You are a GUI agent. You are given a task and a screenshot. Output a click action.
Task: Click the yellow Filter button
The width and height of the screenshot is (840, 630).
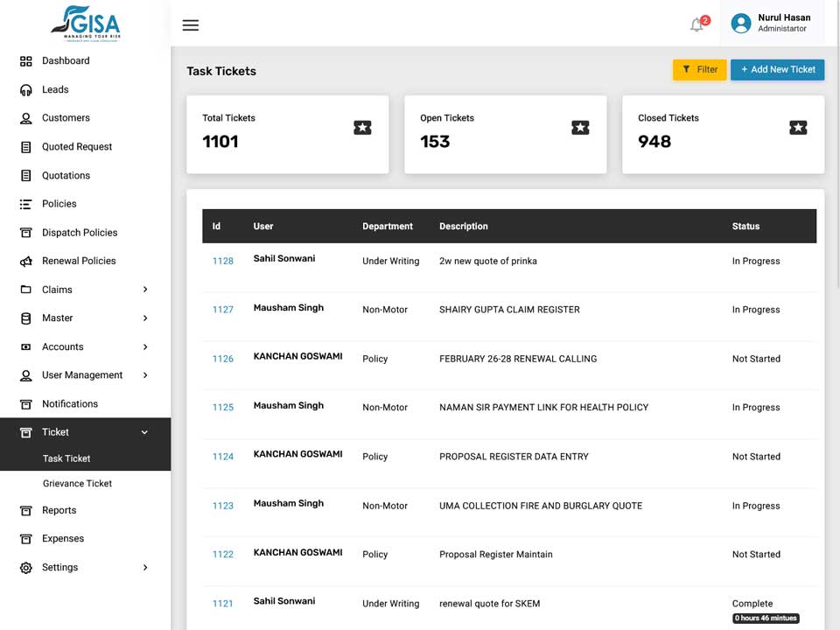point(700,70)
